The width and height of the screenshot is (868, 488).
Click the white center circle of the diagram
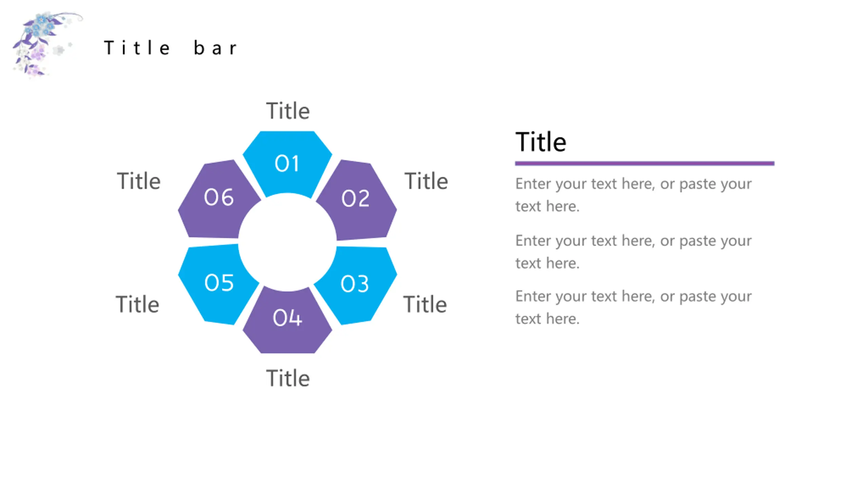(287, 242)
